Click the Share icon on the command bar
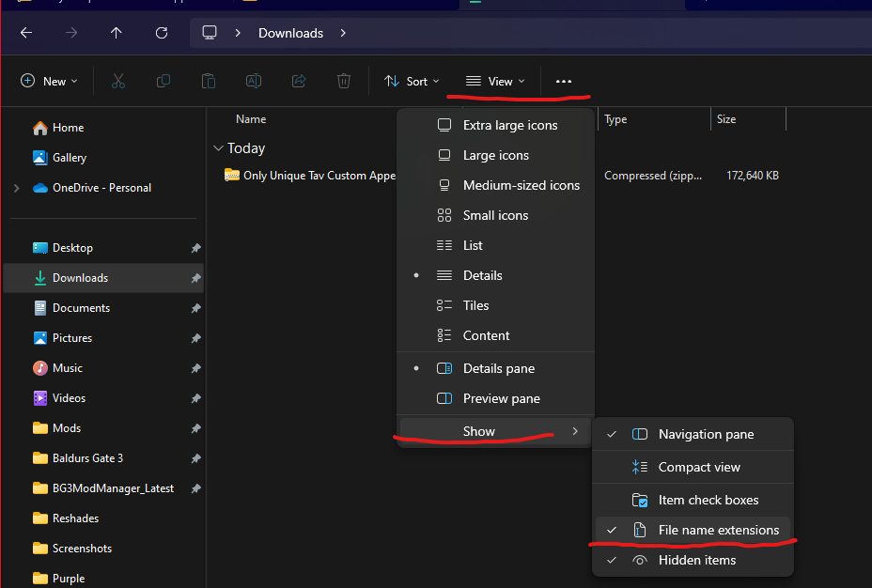 click(298, 81)
